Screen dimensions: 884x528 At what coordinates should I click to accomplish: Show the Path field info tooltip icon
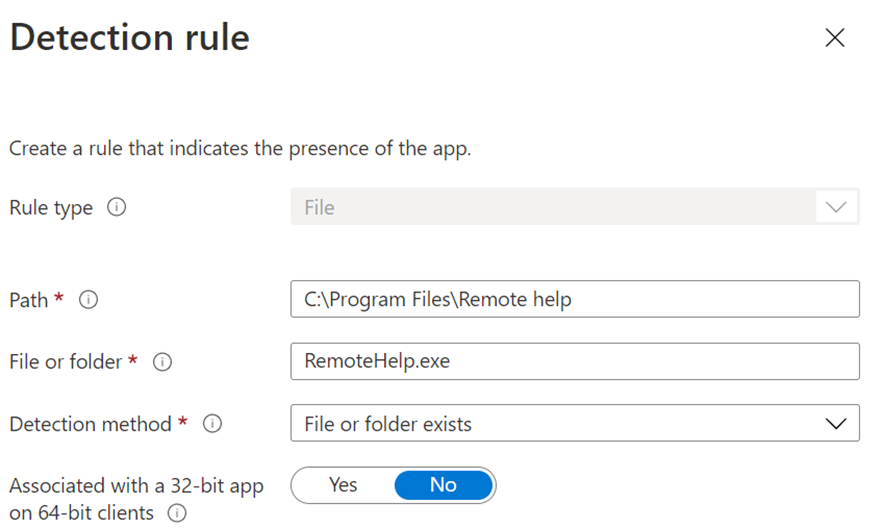(x=88, y=300)
